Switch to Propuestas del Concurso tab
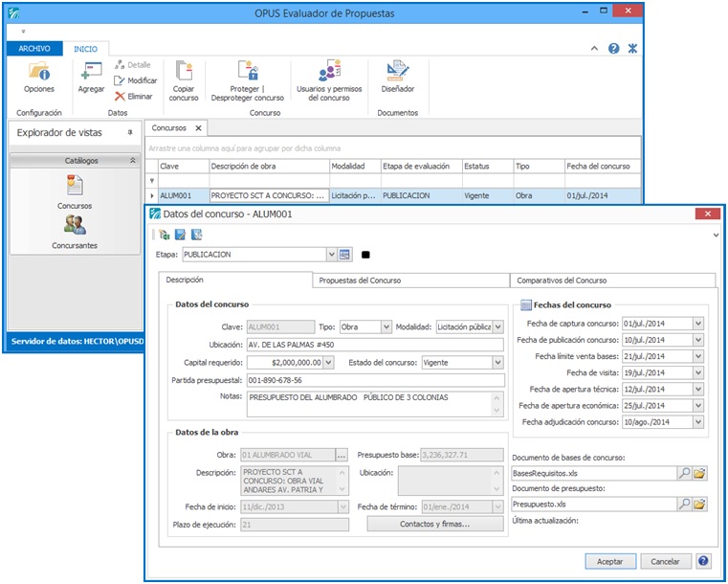 (411, 281)
